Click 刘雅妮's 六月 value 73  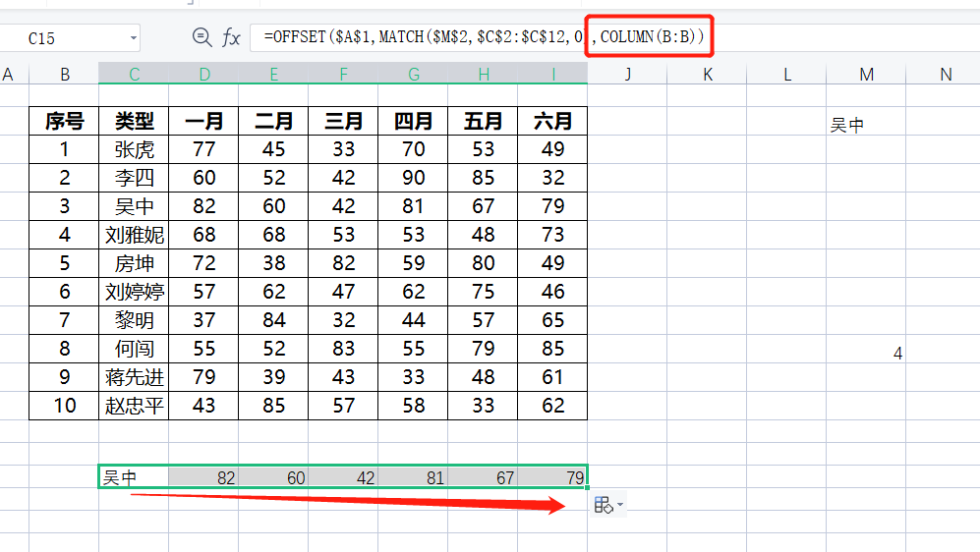[552, 235]
